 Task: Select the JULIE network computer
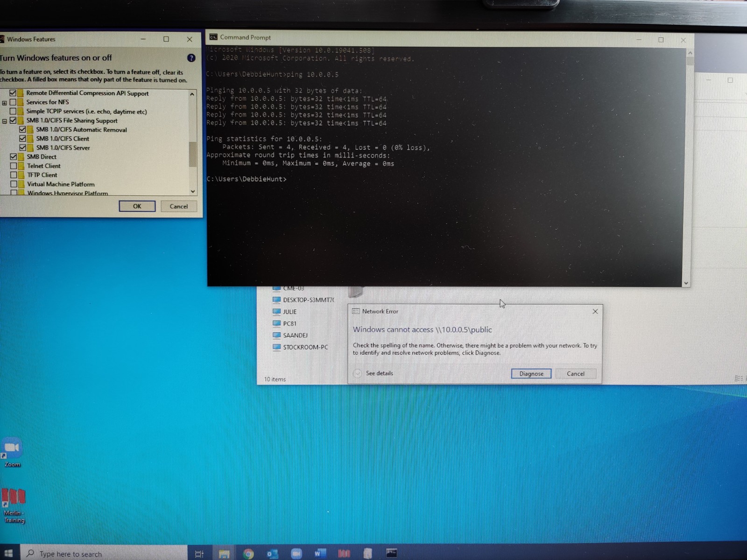tap(284, 312)
